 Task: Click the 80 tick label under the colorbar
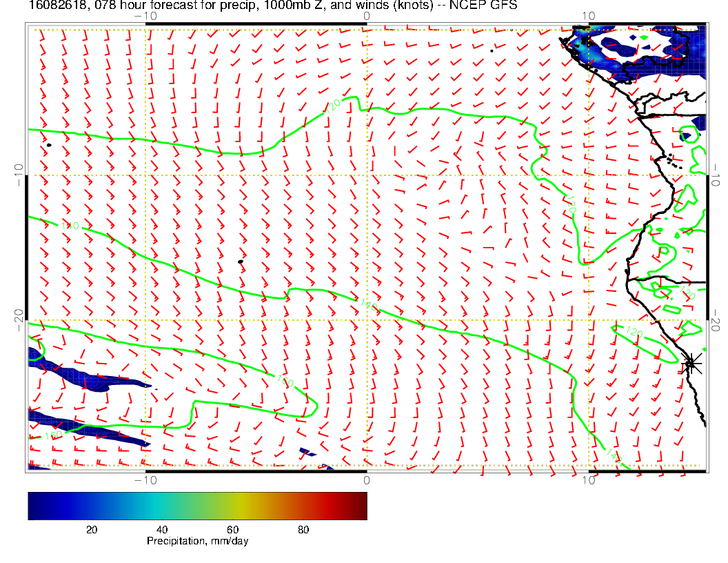pos(303,529)
